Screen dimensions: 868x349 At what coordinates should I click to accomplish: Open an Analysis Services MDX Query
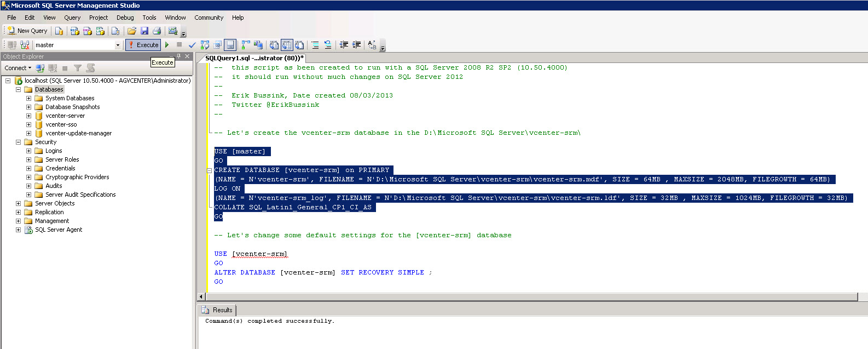point(75,31)
